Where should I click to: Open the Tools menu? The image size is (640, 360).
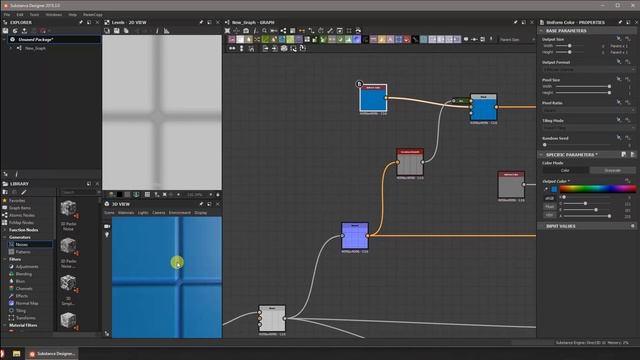click(34, 14)
